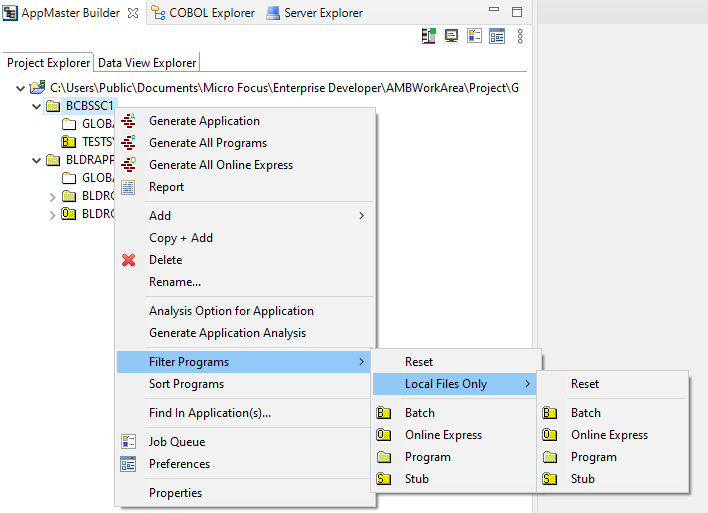
Task: Click Online Express icon in Local Files Only submenu
Action: (x=550, y=435)
